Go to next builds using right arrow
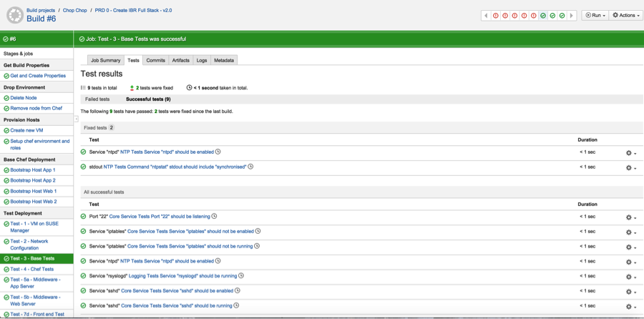This screenshot has height=319, width=644. click(x=571, y=15)
